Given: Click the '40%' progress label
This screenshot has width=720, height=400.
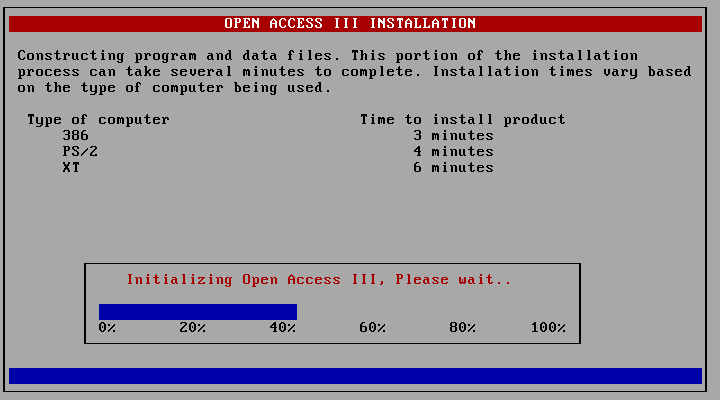Looking at the screenshot, I should [282, 327].
